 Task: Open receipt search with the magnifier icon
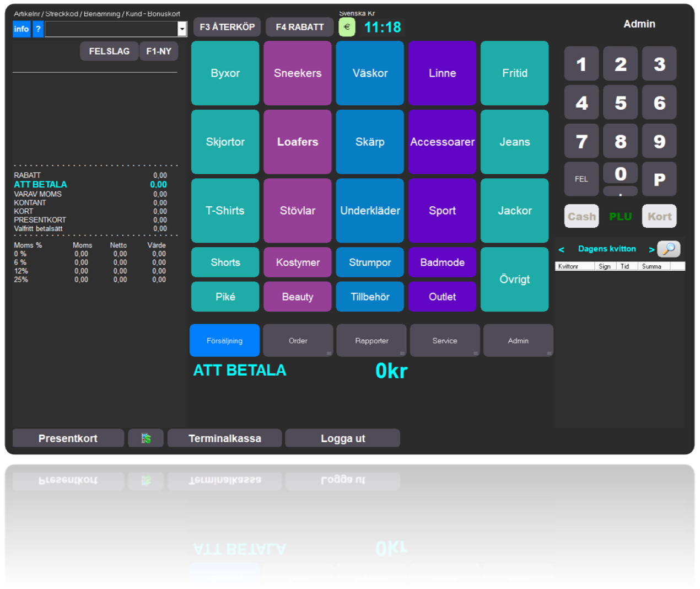pos(669,249)
